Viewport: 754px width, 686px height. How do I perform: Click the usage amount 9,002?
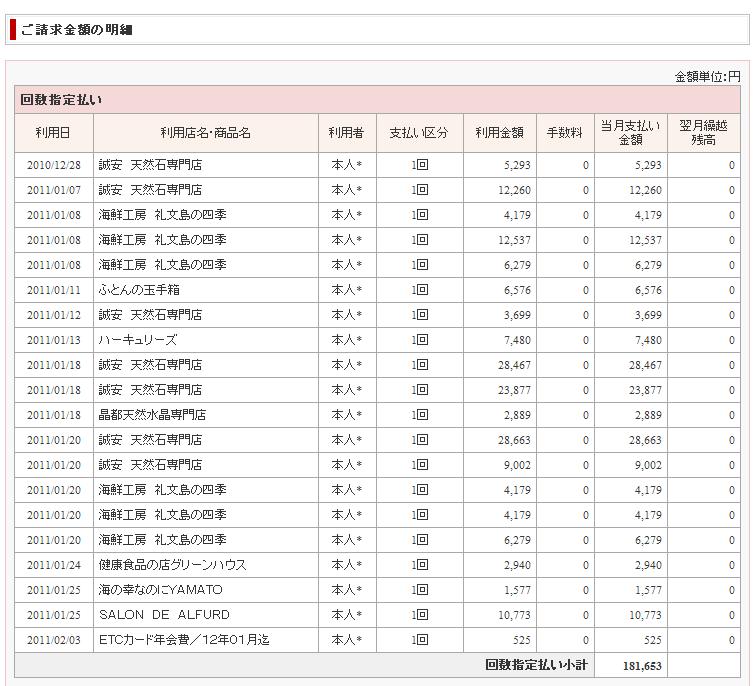(517, 465)
